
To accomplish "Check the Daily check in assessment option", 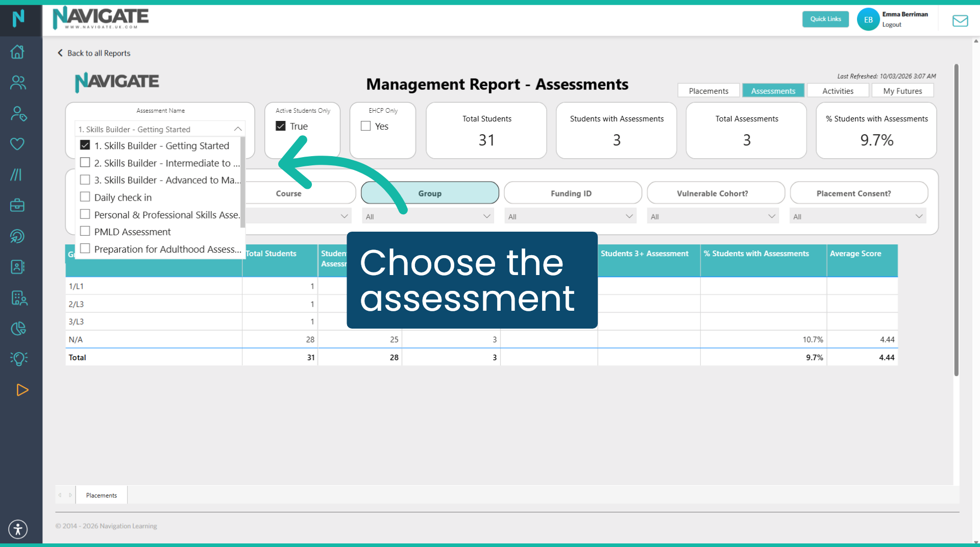I will (x=85, y=197).
